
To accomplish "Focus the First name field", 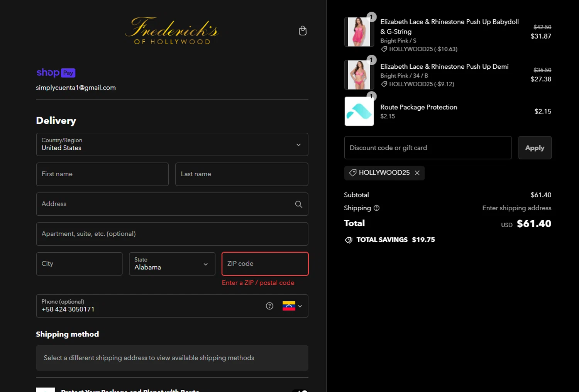I will [x=102, y=174].
